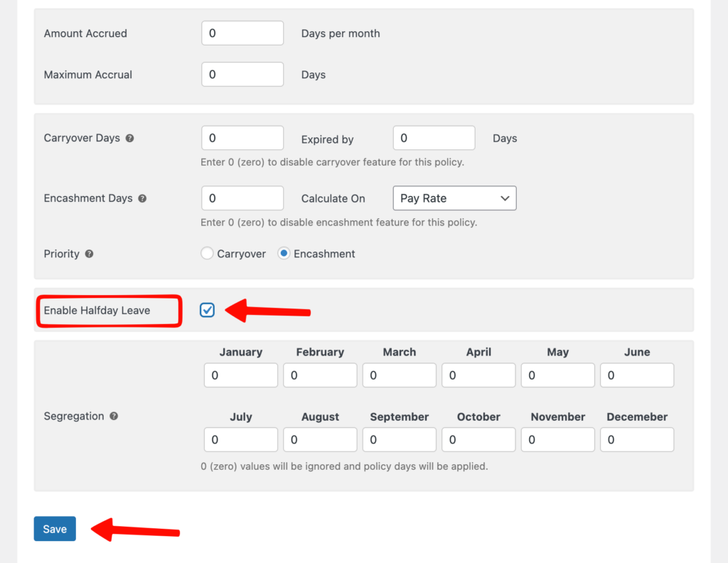Click the Encashment Days input field

[242, 198]
